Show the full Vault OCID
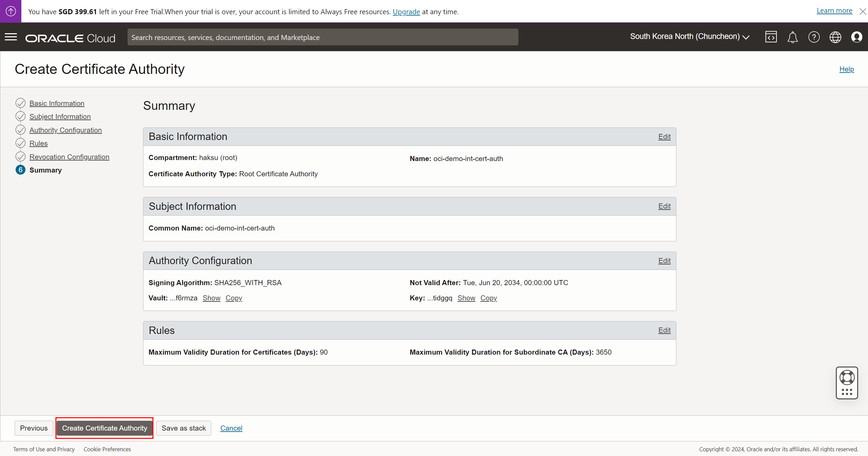This screenshot has width=868, height=456. 211,298
